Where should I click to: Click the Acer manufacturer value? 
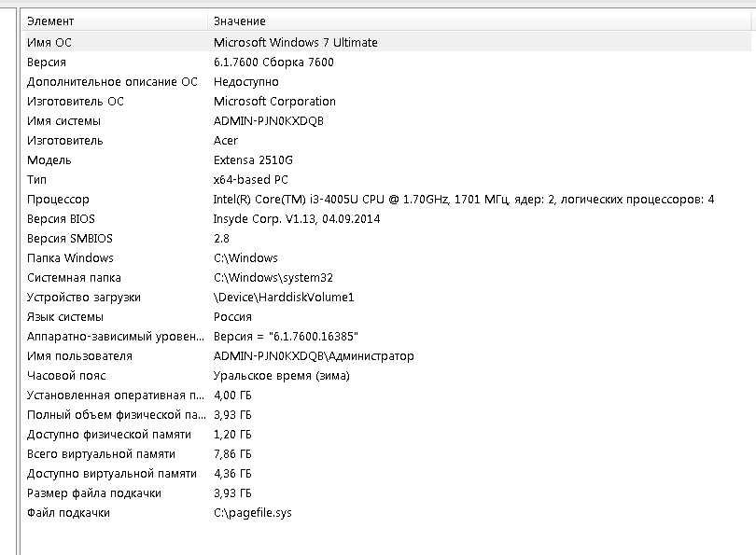pos(226,141)
